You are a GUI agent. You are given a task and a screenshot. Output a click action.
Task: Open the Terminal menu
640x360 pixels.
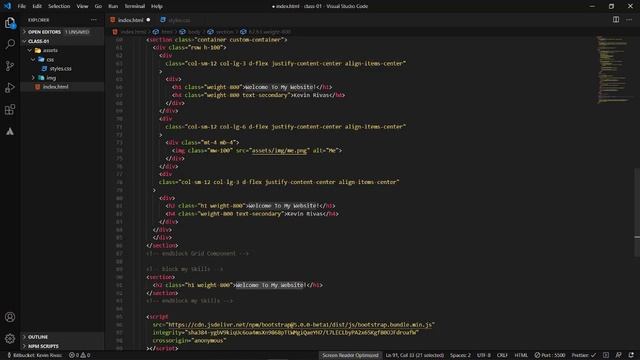(x=135, y=6)
